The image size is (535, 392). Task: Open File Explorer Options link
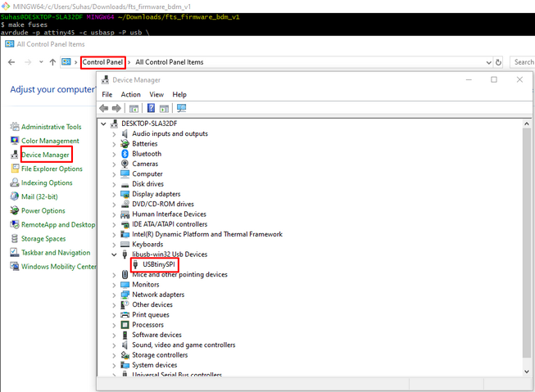coord(52,169)
